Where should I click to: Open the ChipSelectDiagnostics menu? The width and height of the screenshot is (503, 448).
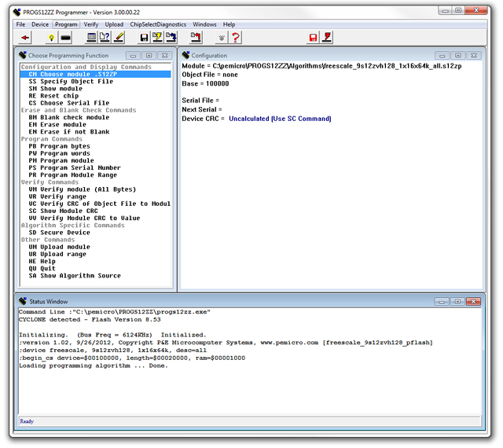158,24
